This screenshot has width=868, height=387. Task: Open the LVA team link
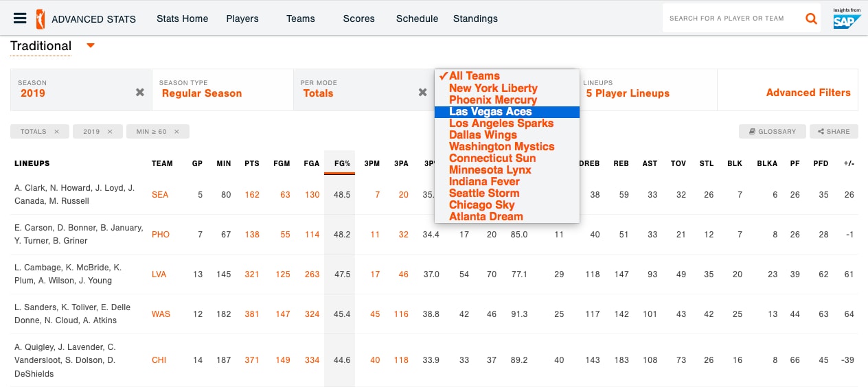tap(160, 274)
